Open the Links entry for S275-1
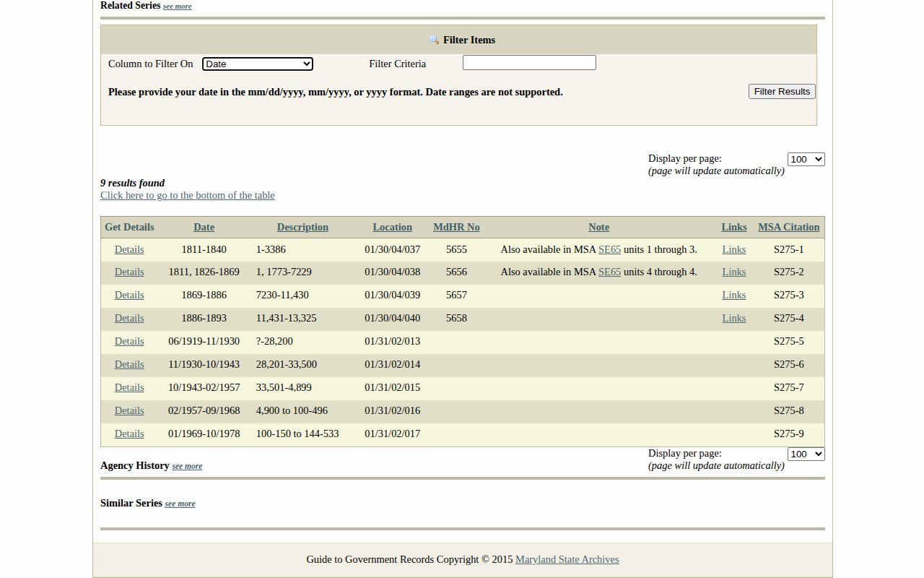 tap(734, 249)
